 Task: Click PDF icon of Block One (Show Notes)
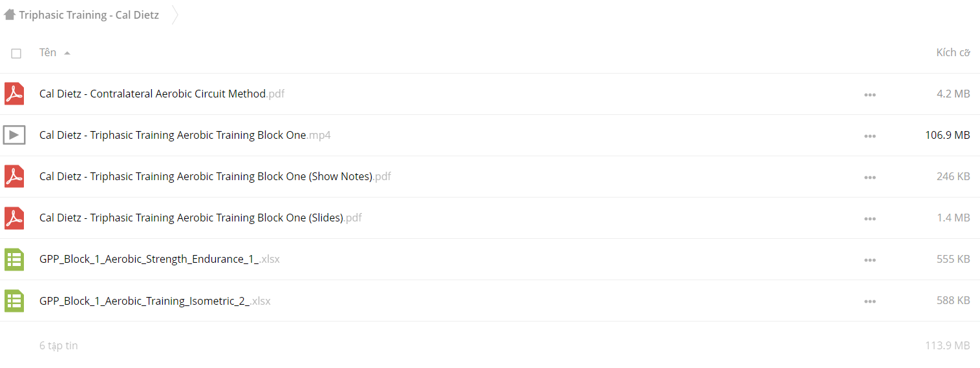[14, 176]
